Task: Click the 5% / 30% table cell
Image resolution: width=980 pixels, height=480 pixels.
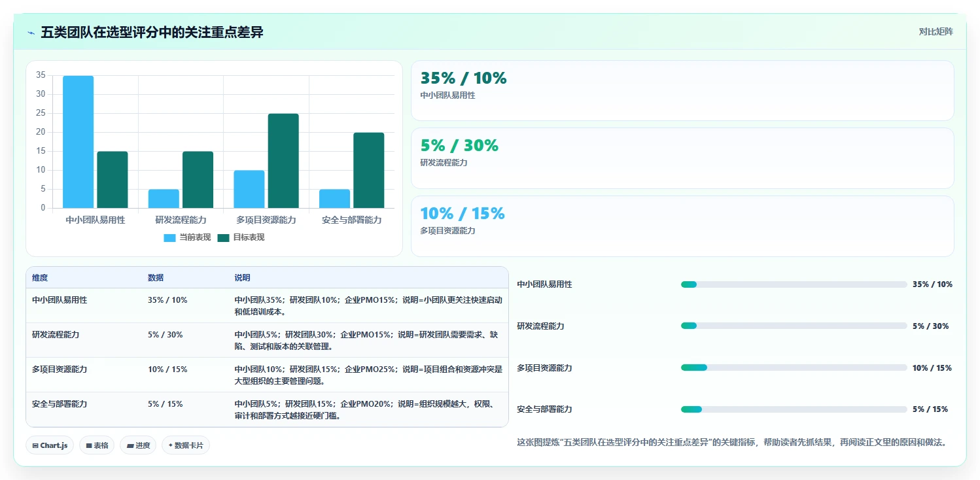Action: [x=166, y=335]
